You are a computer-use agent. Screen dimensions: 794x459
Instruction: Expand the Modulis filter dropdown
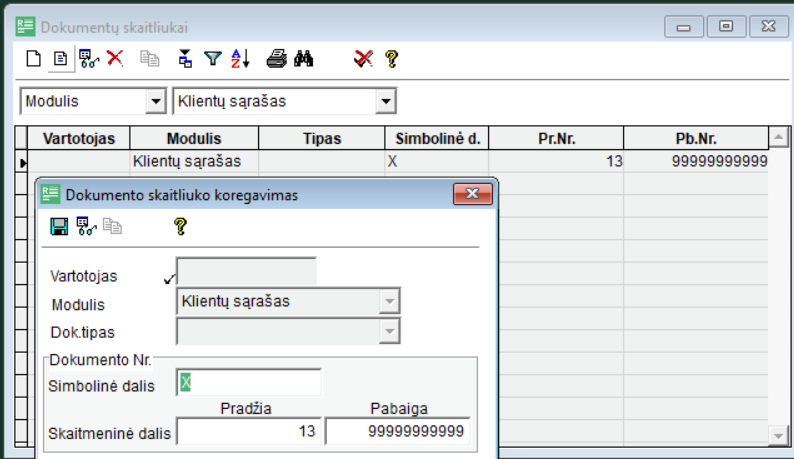pyautogui.click(x=155, y=101)
